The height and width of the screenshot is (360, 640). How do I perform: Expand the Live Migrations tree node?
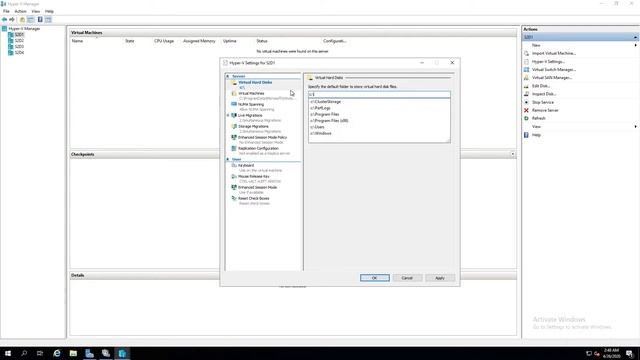tap(228, 116)
